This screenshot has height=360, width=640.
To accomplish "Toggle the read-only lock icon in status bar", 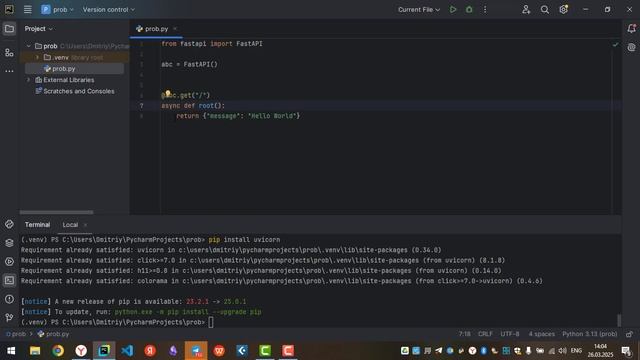I will pyautogui.click(x=629, y=334).
